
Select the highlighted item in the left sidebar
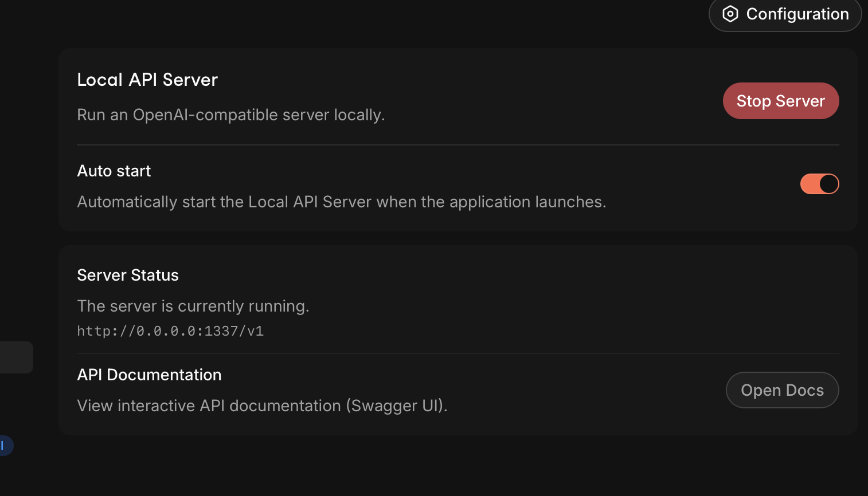[x=16, y=357]
